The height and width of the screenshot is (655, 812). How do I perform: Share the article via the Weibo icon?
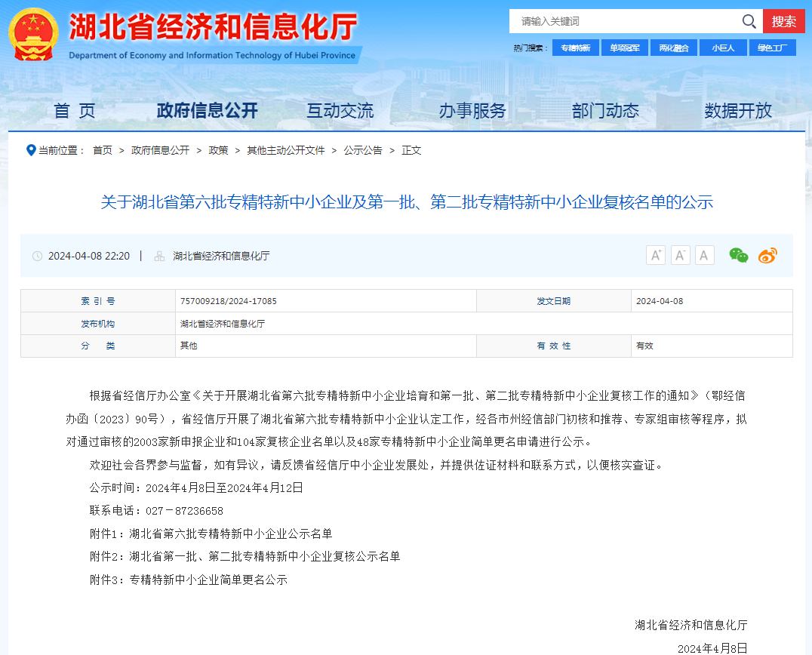pyautogui.click(x=767, y=255)
